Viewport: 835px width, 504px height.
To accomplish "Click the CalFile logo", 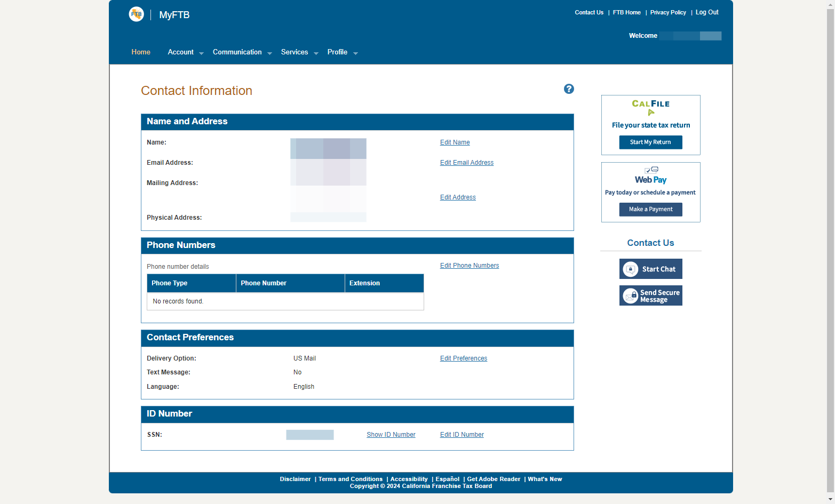I will click(x=651, y=107).
